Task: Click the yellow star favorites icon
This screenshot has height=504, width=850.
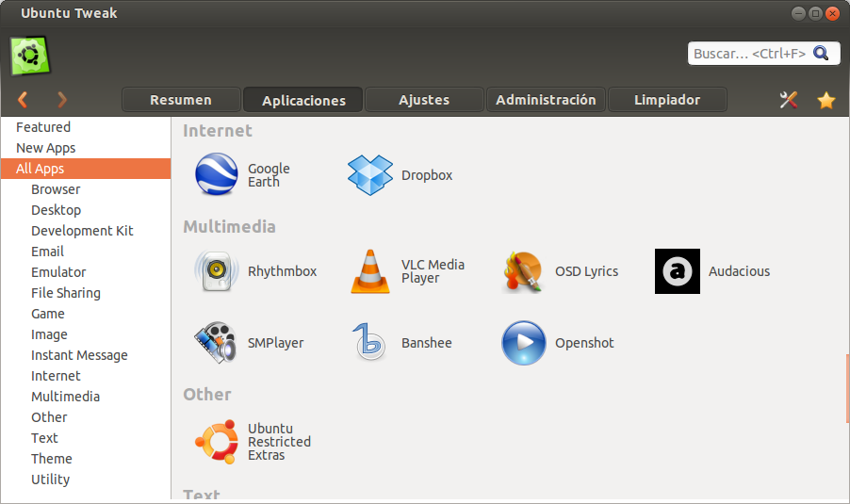Action: pyautogui.click(x=826, y=100)
